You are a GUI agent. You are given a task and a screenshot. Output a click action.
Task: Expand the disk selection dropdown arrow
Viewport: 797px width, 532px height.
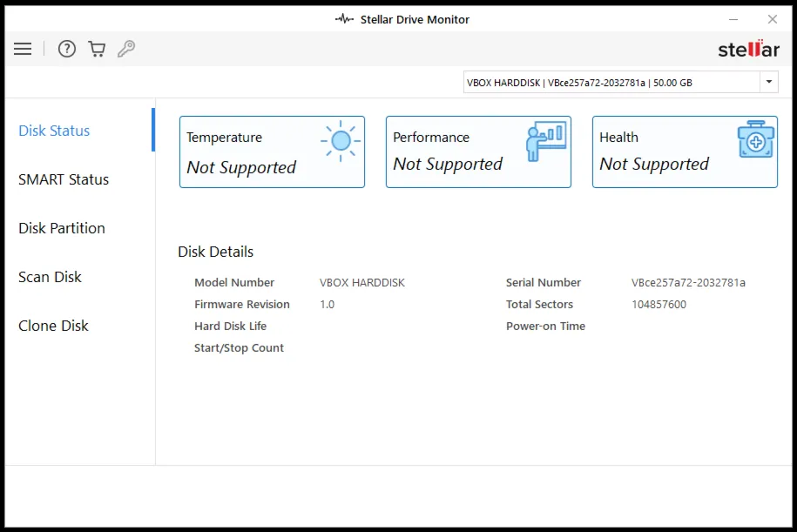(769, 82)
